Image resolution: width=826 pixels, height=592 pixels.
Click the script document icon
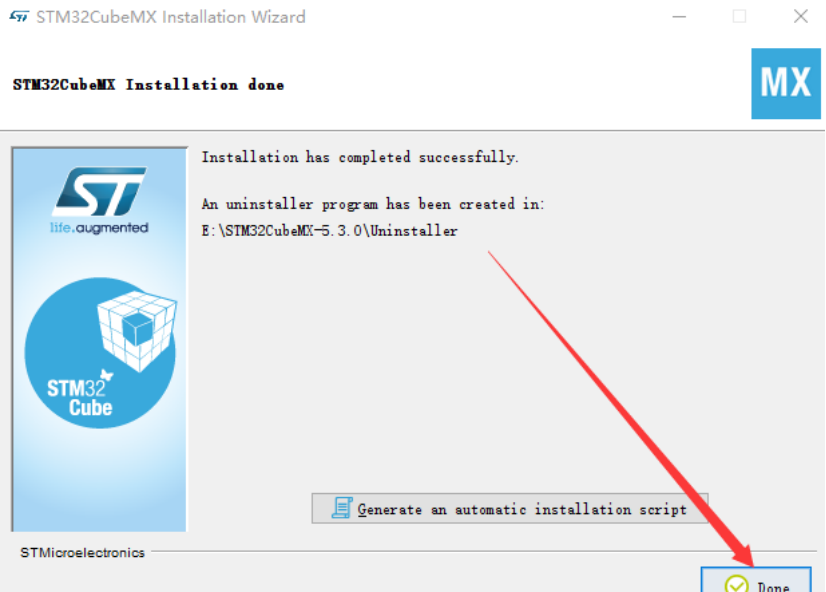(x=342, y=508)
